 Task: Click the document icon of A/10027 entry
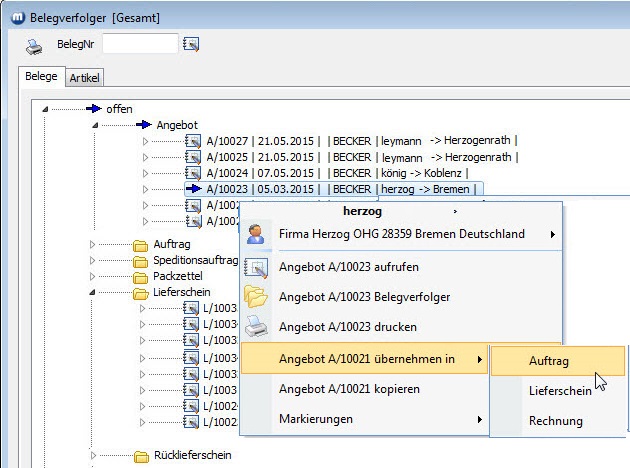(194, 141)
